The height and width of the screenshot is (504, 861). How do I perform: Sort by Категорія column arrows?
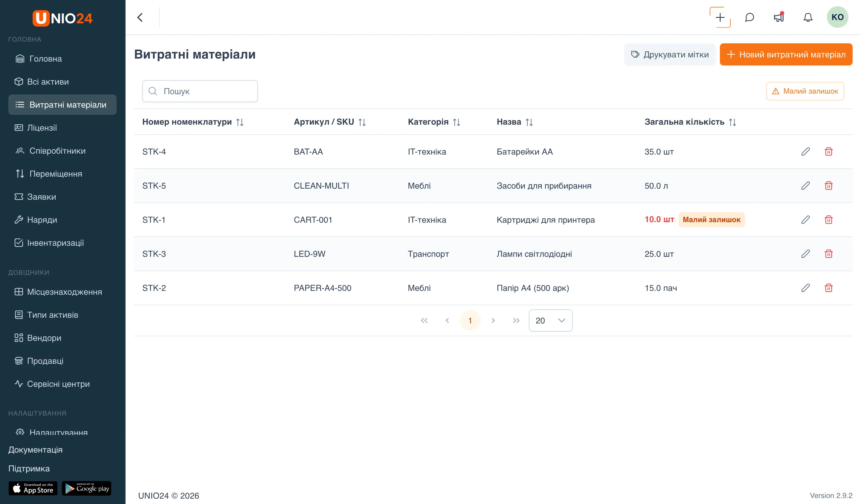pyautogui.click(x=456, y=122)
